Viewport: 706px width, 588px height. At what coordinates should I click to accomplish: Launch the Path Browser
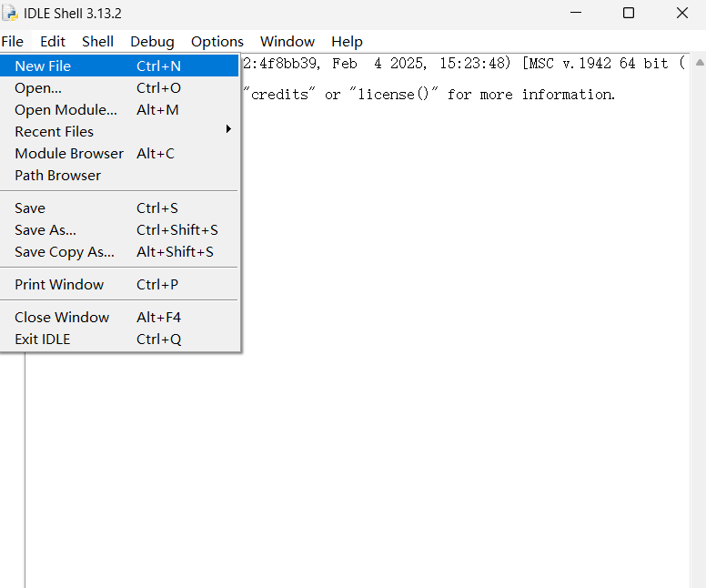tap(119, 176)
